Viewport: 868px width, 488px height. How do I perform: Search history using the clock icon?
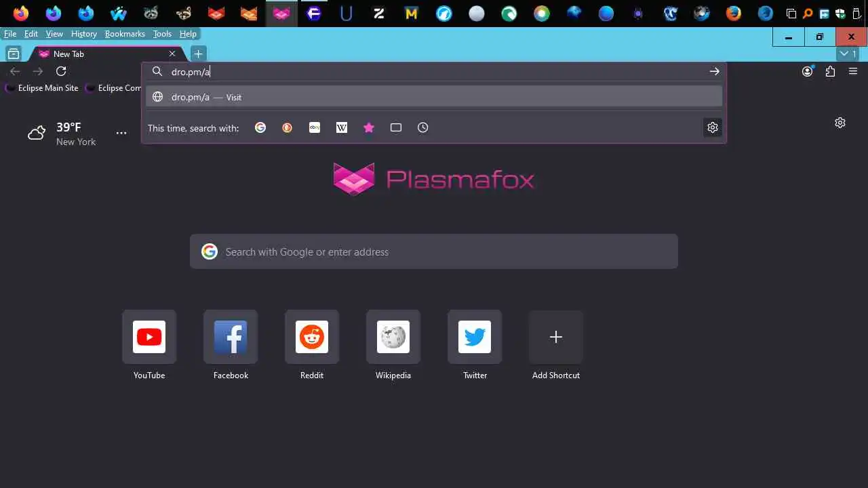tap(423, 127)
